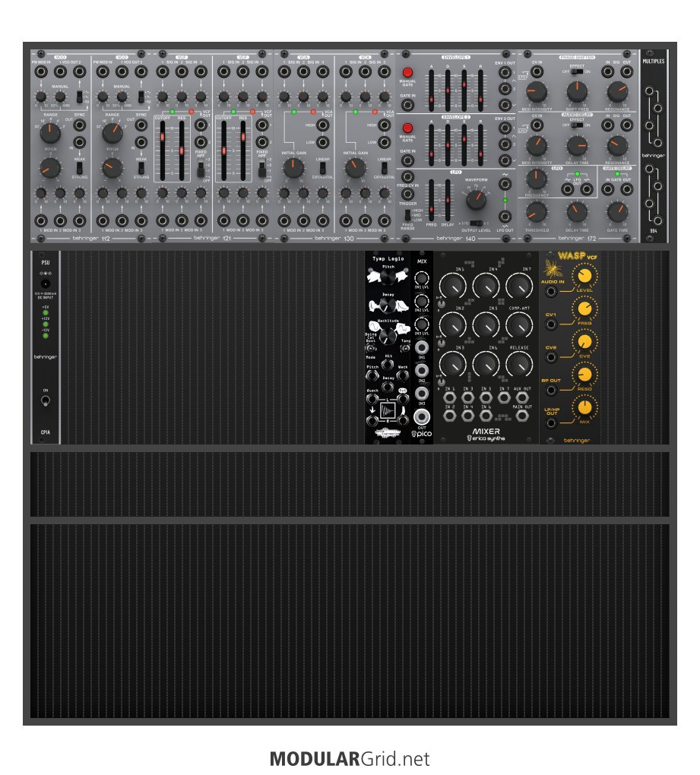The image size is (700, 775).
Task: Click the Phase Shifter Shift Freq knob
Action: point(576,91)
